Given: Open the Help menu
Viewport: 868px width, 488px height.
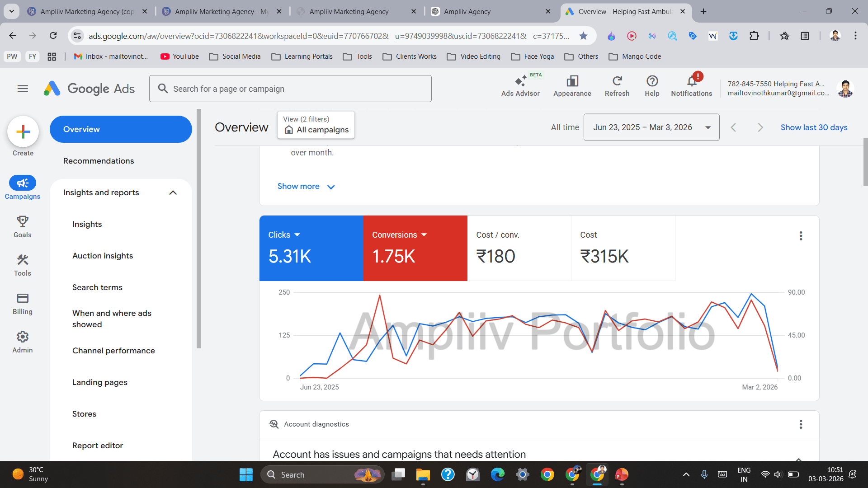Looking at the screenshot, I should 652,86.
